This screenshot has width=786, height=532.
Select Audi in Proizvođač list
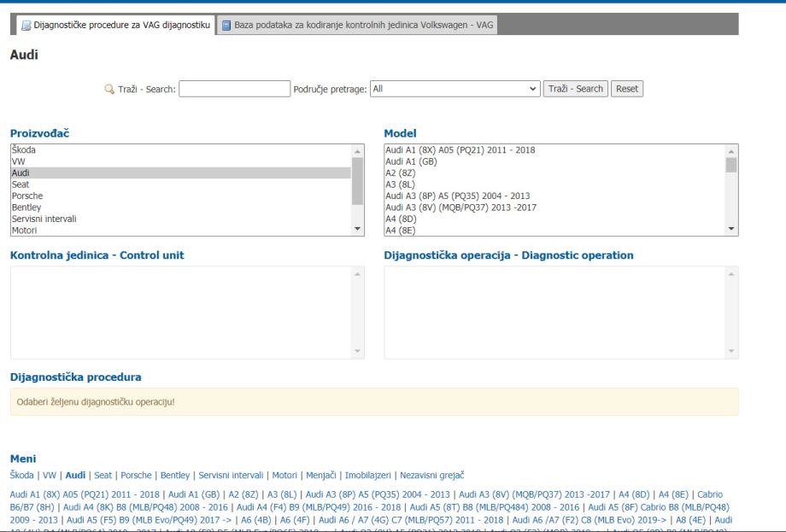(x=181, y=172)
